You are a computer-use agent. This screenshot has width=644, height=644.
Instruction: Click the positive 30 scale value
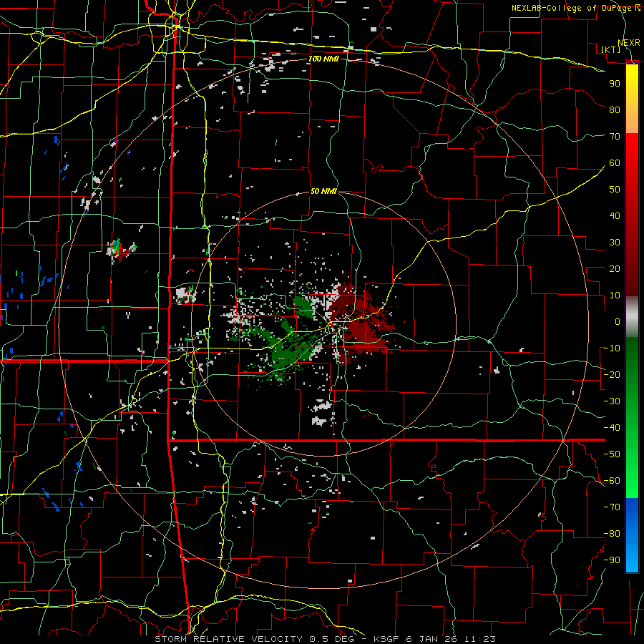click(615, 243)
